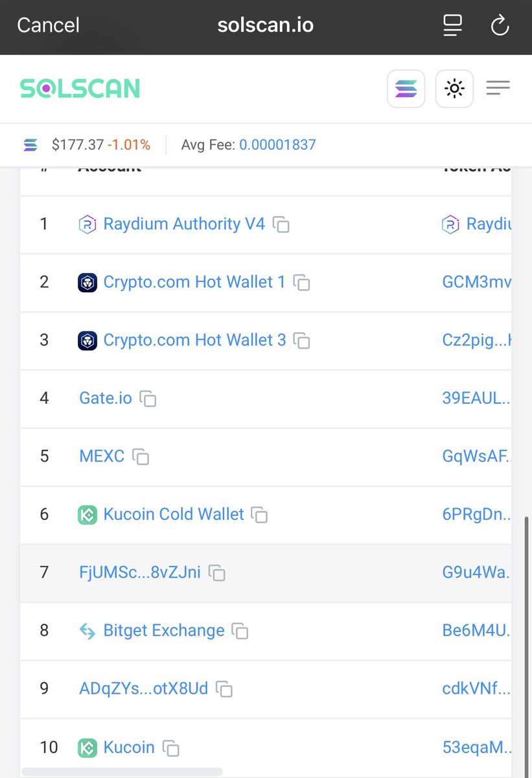Click the solscan.io address title

266,25
